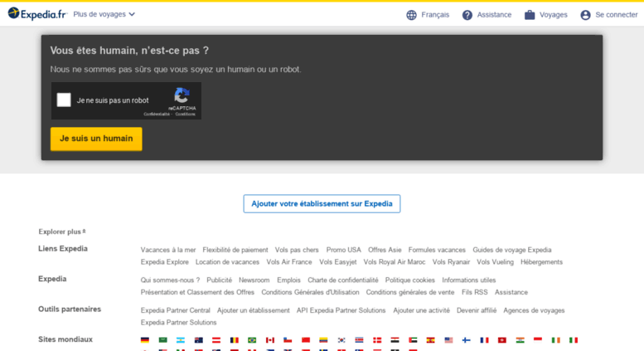Open 'Devenir affilié' link
This screenshot has height=351, width=644.
tap(477, 310)
